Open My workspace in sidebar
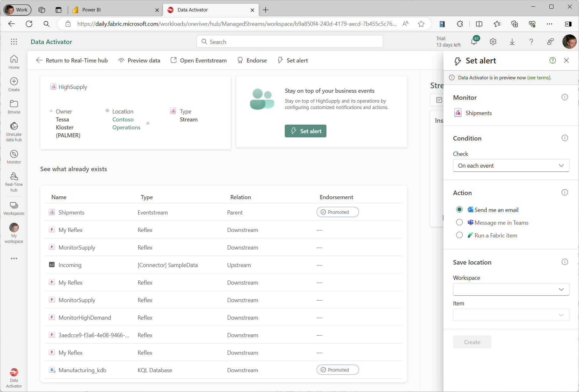 click(14, 233)
